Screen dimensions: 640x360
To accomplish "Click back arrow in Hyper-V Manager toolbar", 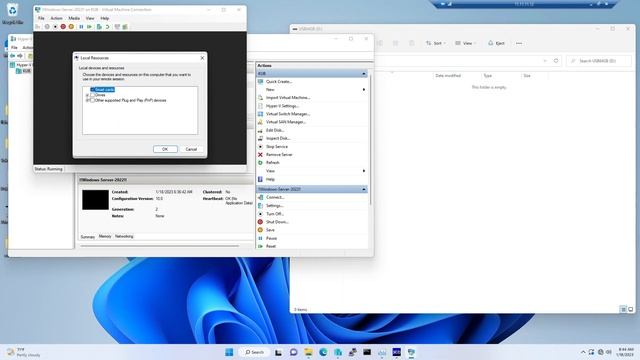I will point(13,56).
